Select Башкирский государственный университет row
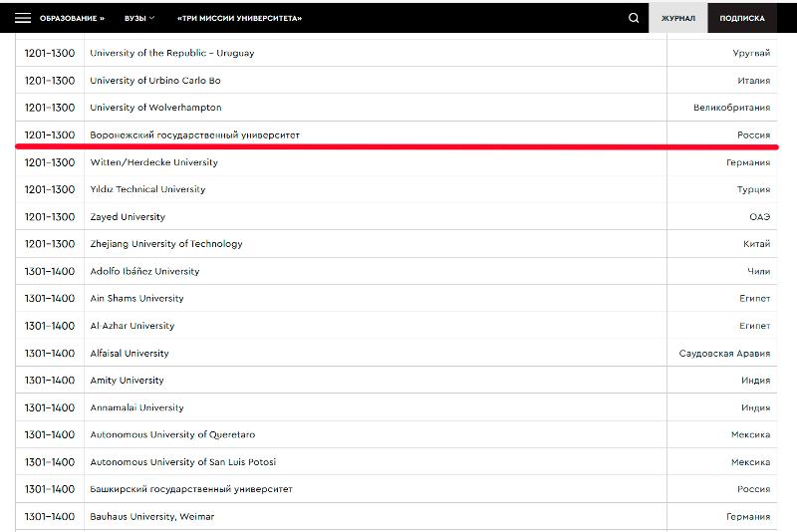Image resolution: width=797 pixels, height=532 pixels. coord(191,489)
